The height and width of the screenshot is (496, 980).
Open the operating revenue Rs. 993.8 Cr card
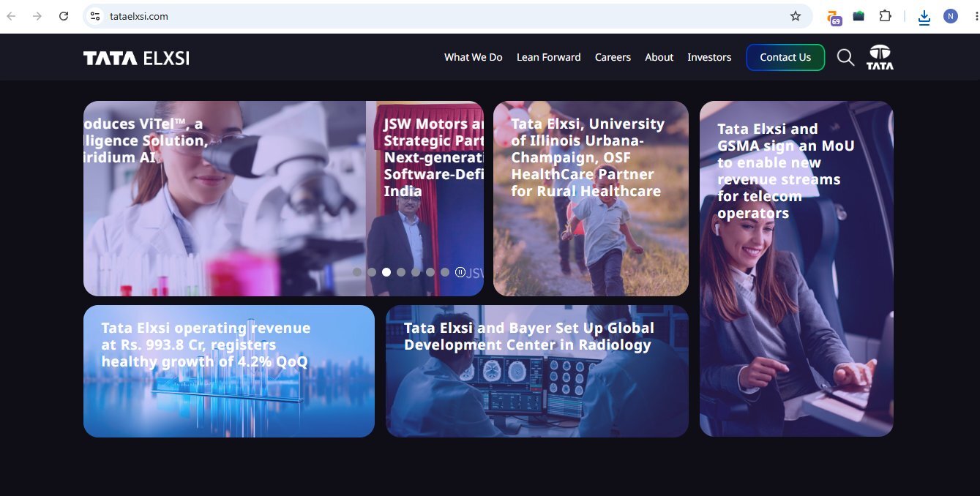click(x=229, y=371)
